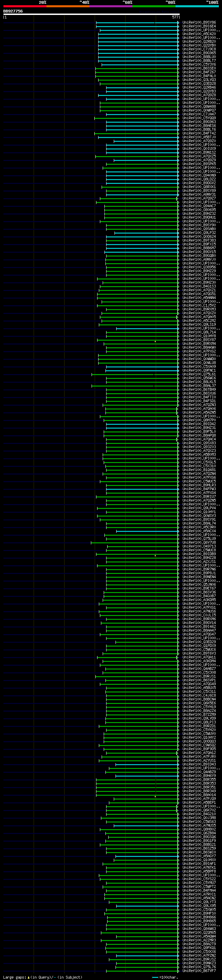Viewport: 222px width, 980px height.
Task: Select the UniRef100_Q8W488 label
Action: tap(199, 106)
